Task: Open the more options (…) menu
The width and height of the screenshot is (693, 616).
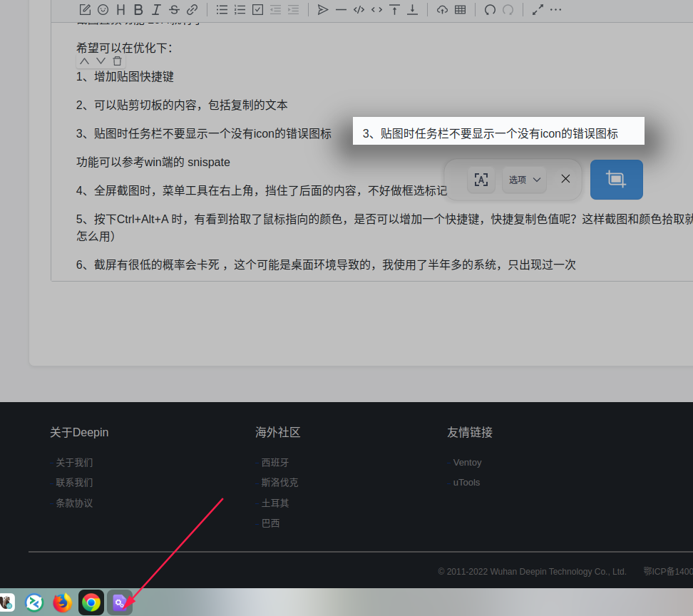Action: pos(555,9)
